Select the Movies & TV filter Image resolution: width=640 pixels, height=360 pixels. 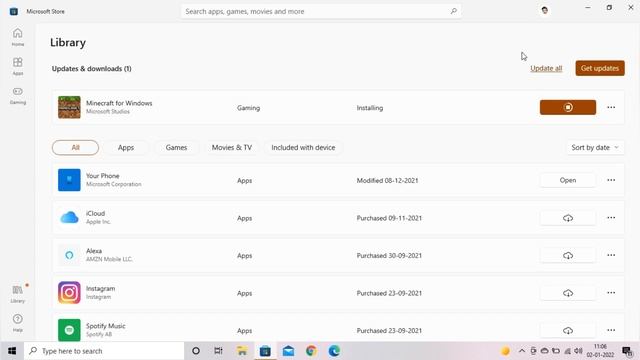pos(231,147)
